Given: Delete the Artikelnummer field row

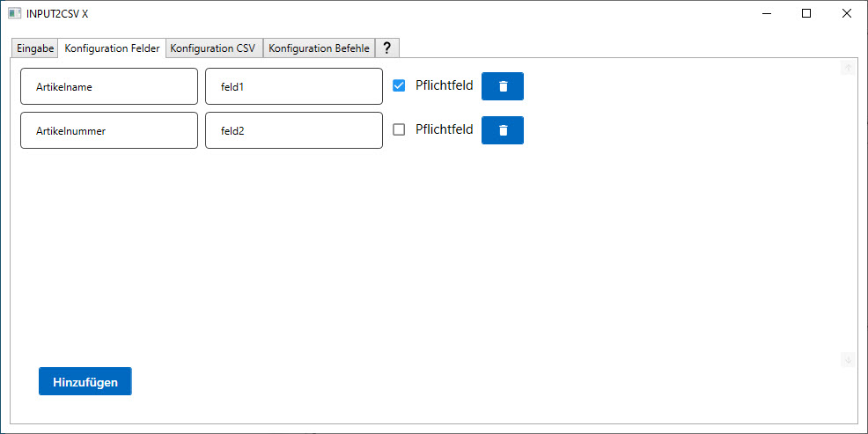Looking at the screenshot, I should click(503, 130).
